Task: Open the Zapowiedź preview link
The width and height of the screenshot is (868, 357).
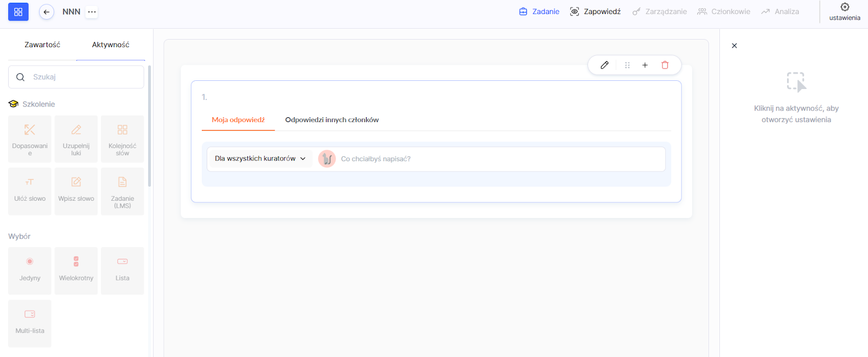Action: pyautogui.click(x=595, y=11)
